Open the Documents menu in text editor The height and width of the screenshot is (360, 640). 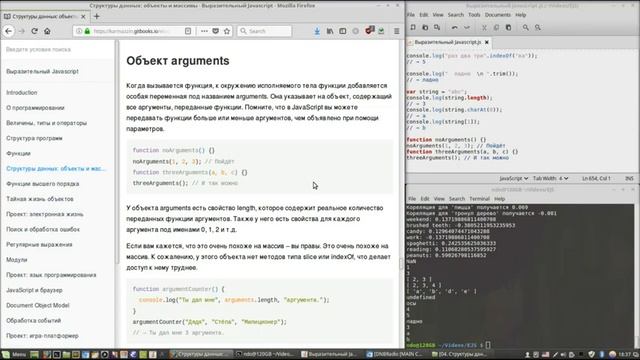click(x=498, y=15)
